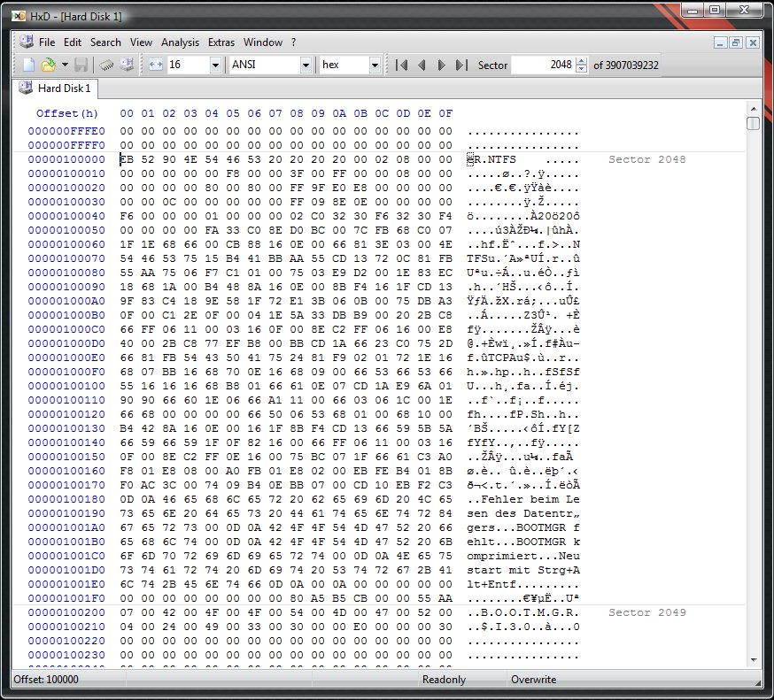774x700 pixels.
Task: Click the New file icon
Action: click(28, 65)
